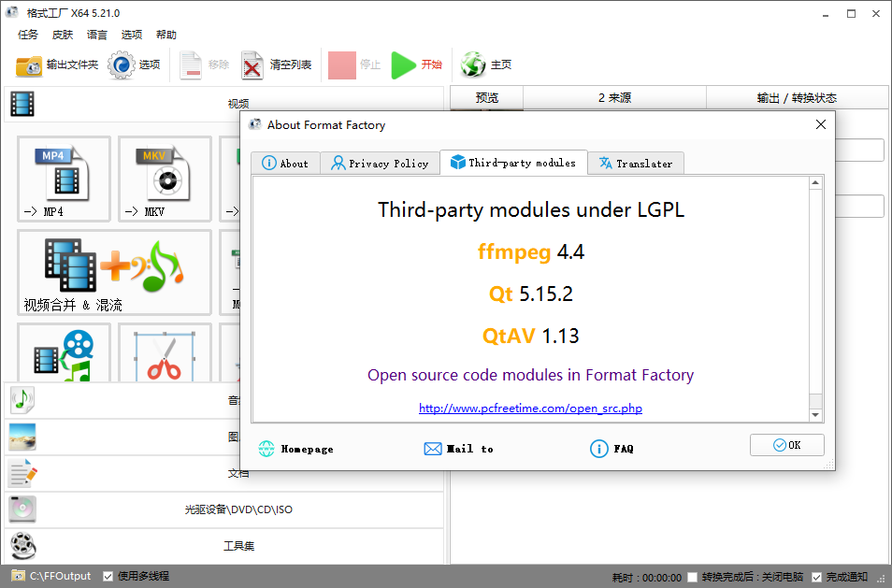Toggle the 完成通知 checkbox
Screen dimensions: 892x588
816,576
